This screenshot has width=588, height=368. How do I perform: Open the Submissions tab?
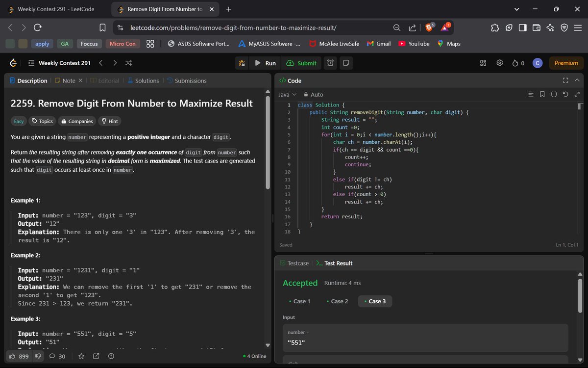(x=187, y=80)
